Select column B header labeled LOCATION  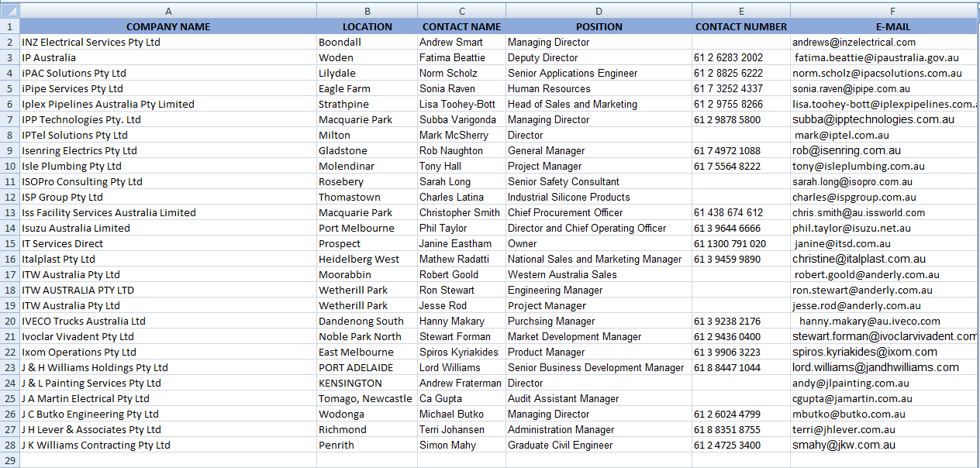[x=367, y=10]
